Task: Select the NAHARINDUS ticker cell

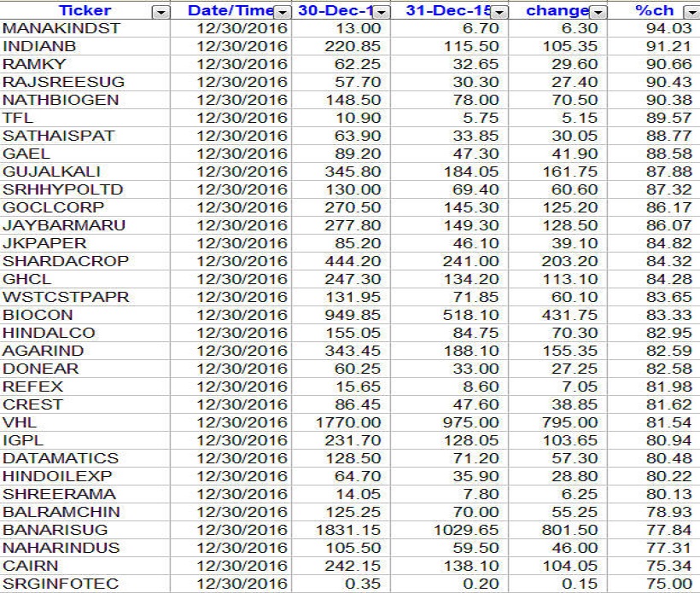Action: pos(85,548)
